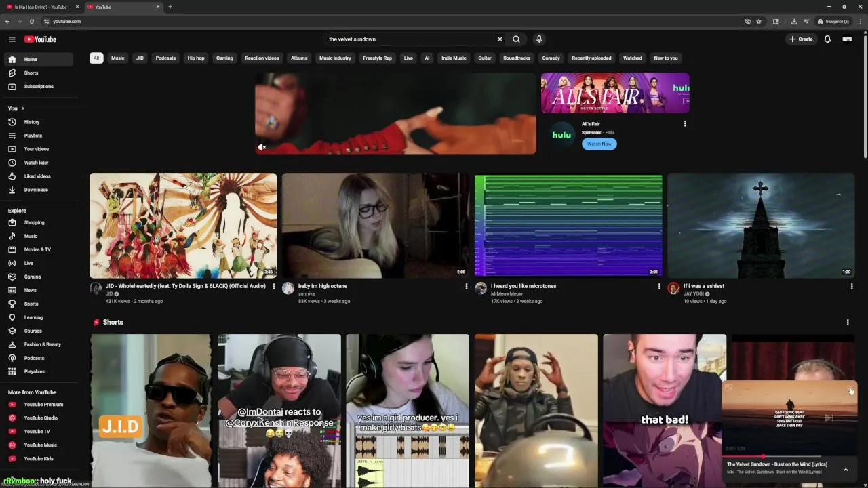Open browser downloads icon
The height and width of the screenshot is (488, 868).
pos(794,21)
